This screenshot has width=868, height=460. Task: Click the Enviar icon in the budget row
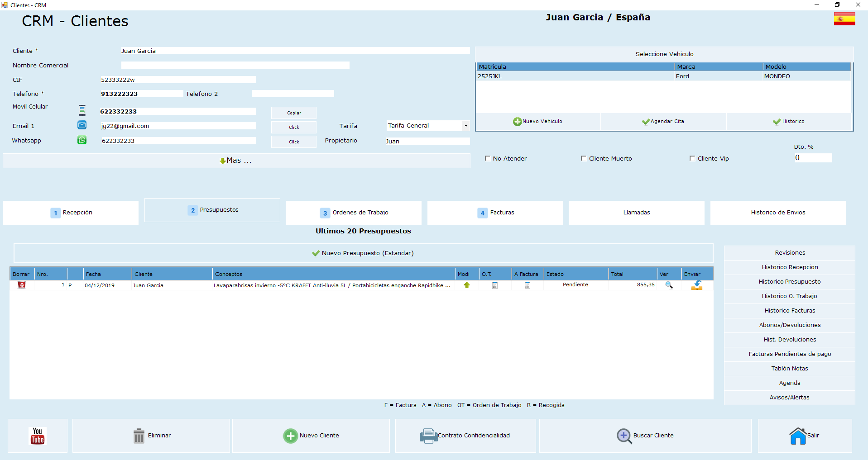pyautogui.click(x=696, y=285)
